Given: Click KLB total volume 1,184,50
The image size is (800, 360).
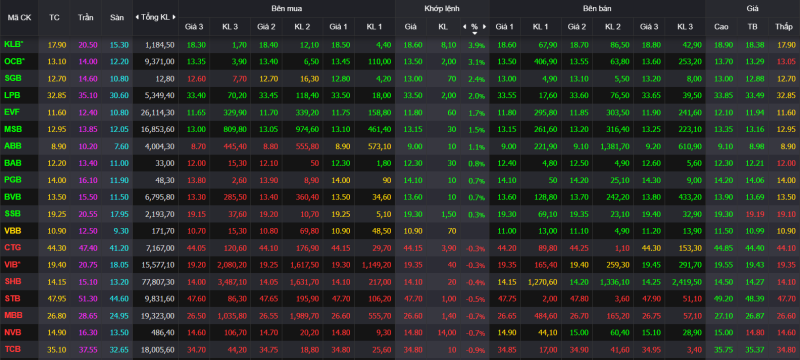Looking at the screenshot, I should pyautogui.click(x=161, y=45).
